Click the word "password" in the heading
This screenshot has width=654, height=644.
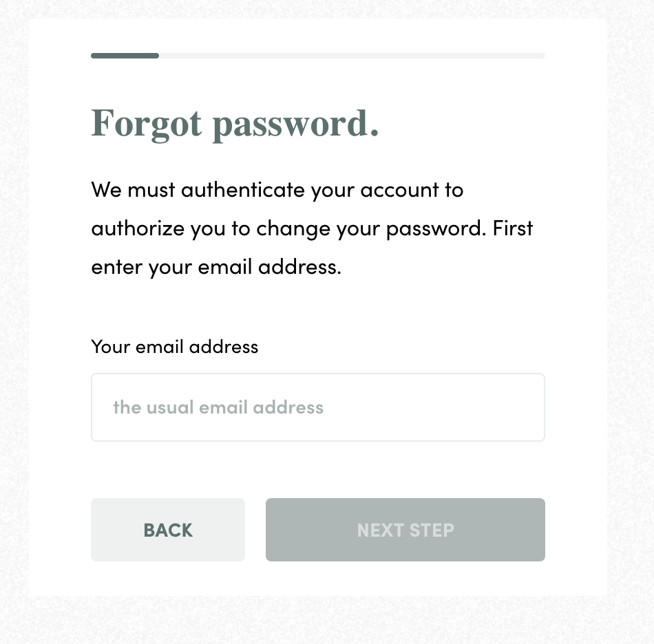point(290,124)
